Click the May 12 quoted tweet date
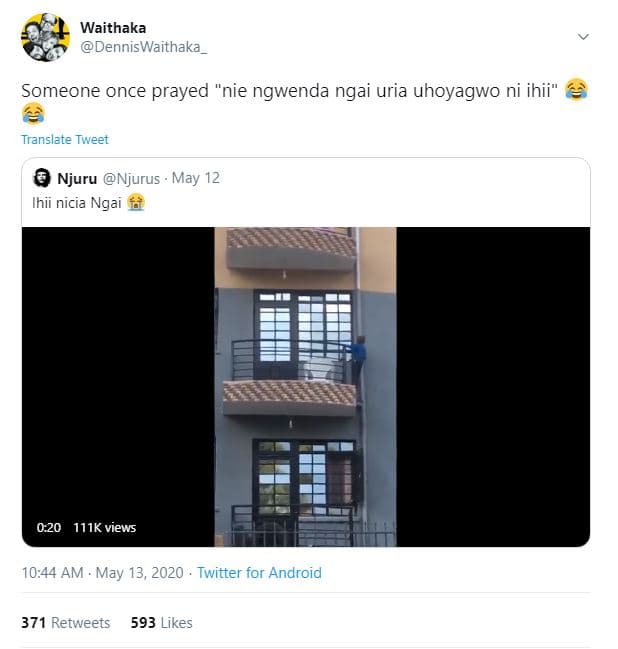This screenshot has height=649, width=618. pos(195,178)
